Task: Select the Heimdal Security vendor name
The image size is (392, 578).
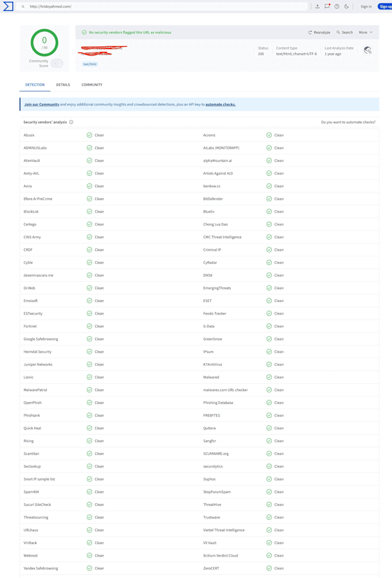Action: click(37, 352)
